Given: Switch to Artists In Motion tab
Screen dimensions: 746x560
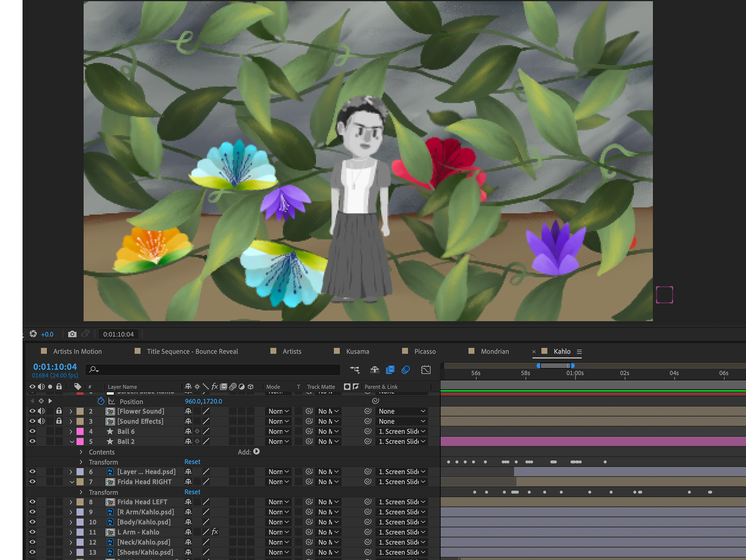Looking at the screenshot, I should click(x=77, y=351).
